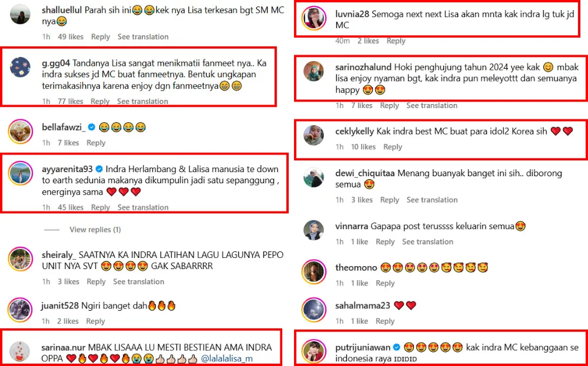The height and width of the screenshot is (366, 588).
Task: Reply to ceklykelly's comment
Action: point(393,147)
